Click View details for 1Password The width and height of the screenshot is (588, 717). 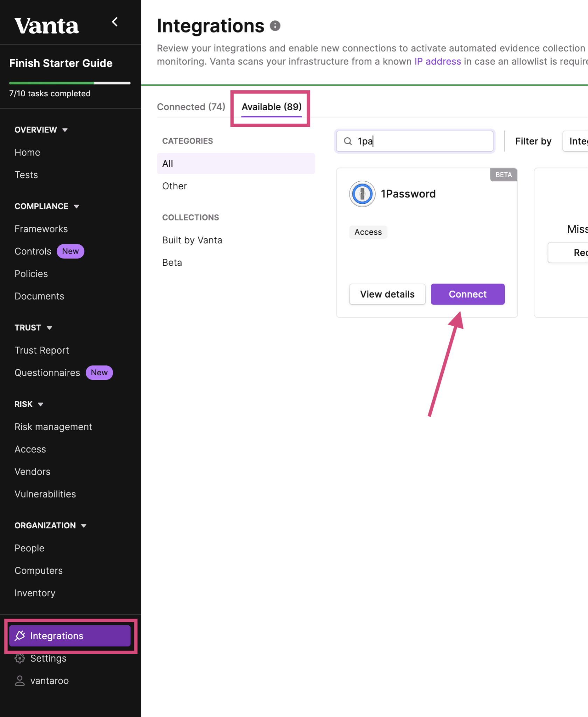point(387,294)
